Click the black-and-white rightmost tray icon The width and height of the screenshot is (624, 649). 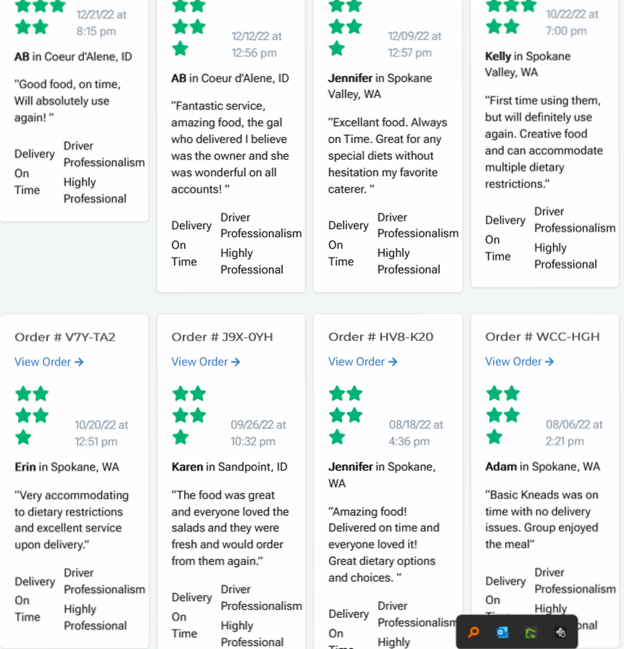[560, 632]
